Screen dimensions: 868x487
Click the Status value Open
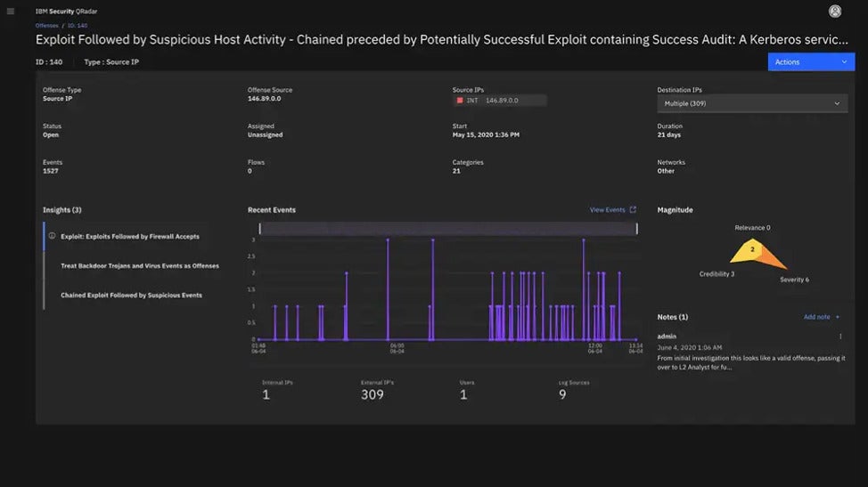[51, 134]
